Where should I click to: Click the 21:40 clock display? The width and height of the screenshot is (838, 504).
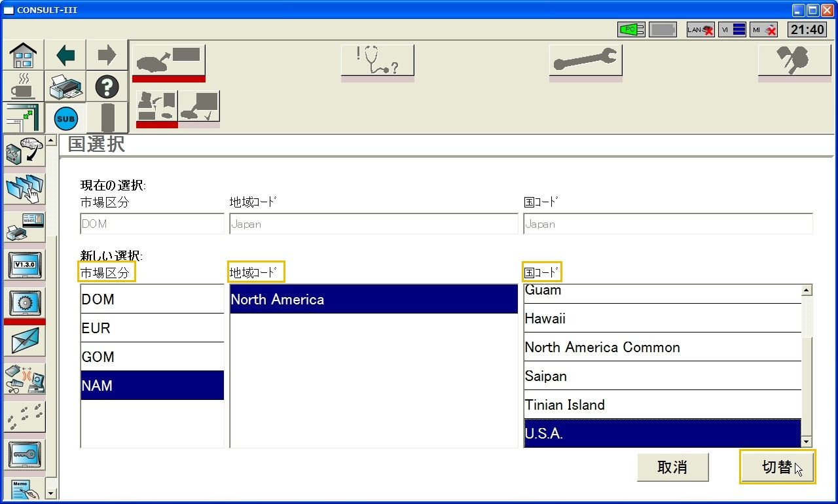[807, 29]
